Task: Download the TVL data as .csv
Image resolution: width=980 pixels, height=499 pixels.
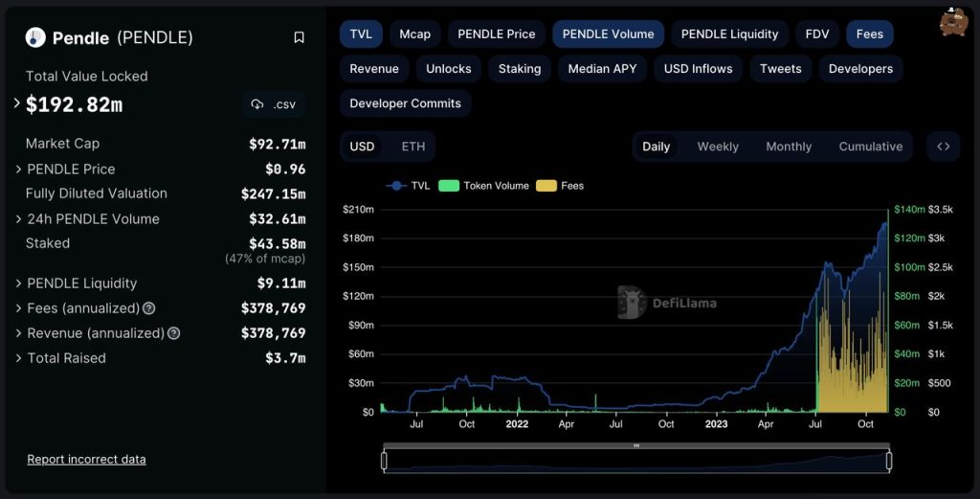Action: coord(274,104)
